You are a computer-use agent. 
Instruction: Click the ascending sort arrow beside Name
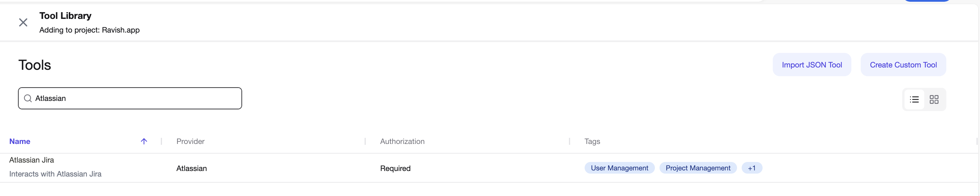[144, 141]
